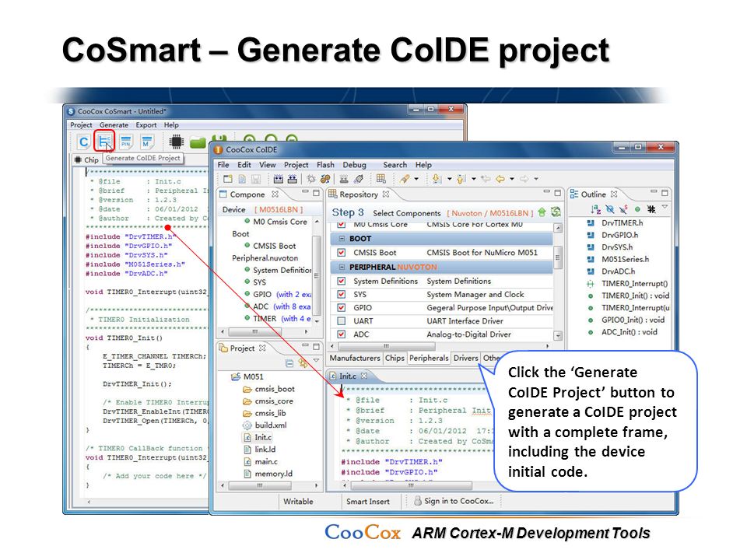Switch to the Chips tab

click(x=395, y=358)
